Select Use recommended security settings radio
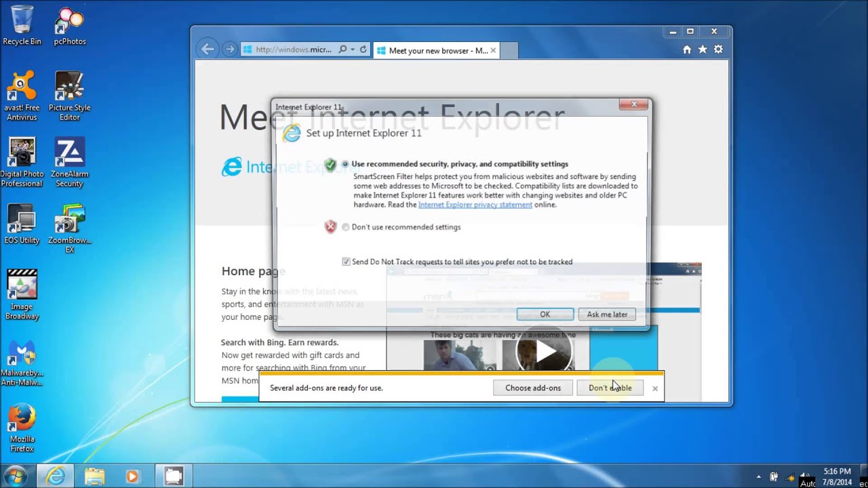The height and width of the screenshot is (488, 868). (346, 164)
